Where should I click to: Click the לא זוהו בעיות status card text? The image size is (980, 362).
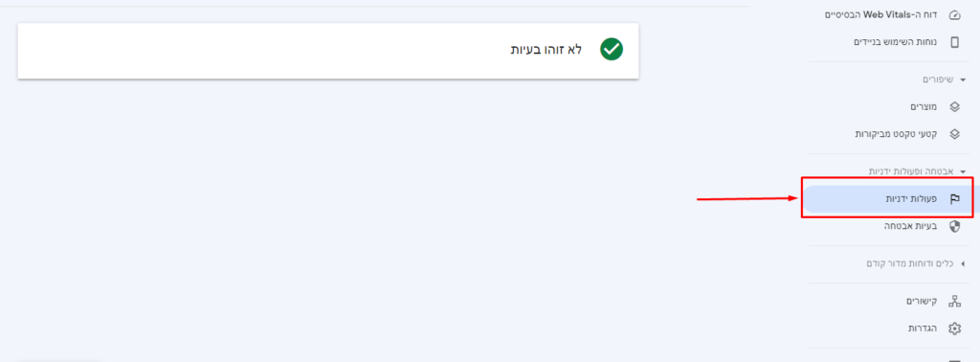546,50
